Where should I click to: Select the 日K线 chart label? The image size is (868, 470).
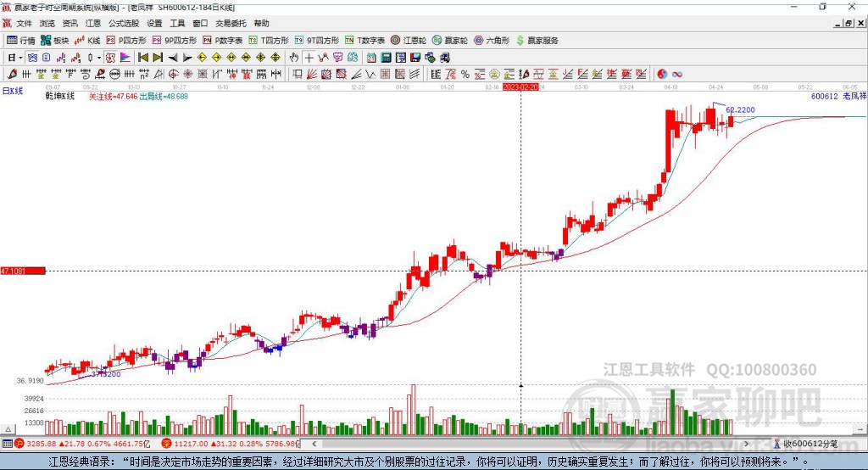click(13, 91)
